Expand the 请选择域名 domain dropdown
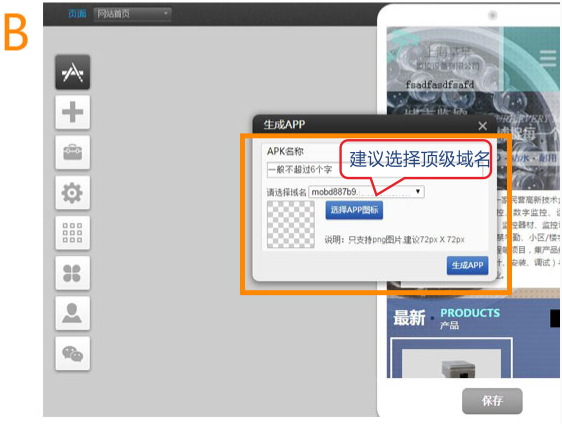The width and height of the screenshot is (562, 424). click(366, 192)
